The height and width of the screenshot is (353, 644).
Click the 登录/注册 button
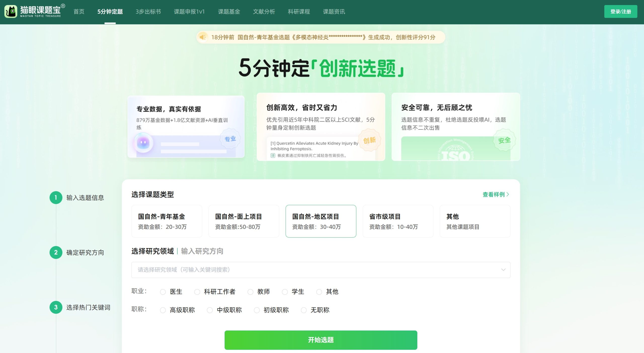620,11
